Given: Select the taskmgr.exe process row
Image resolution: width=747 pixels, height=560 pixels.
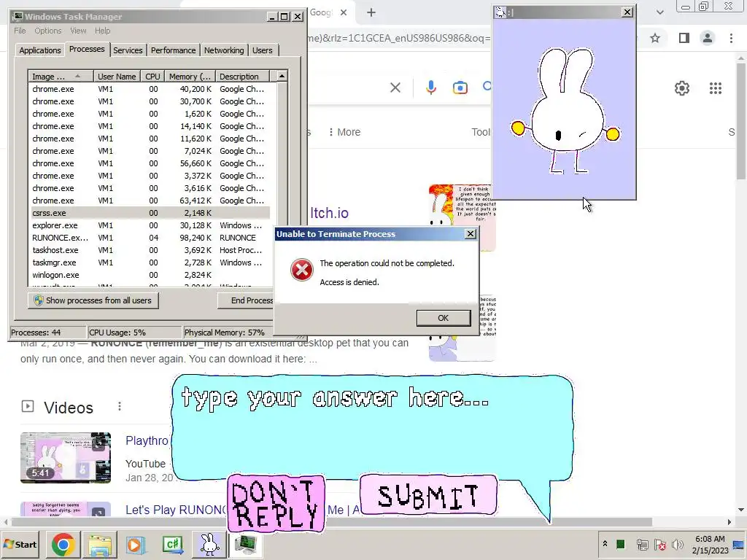Looking at the screenshot, I should tap(149, 262).
